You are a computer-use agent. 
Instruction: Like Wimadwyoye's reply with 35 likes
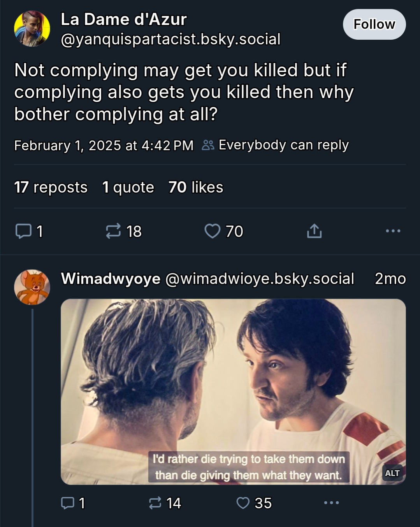(x=243, y=503)
